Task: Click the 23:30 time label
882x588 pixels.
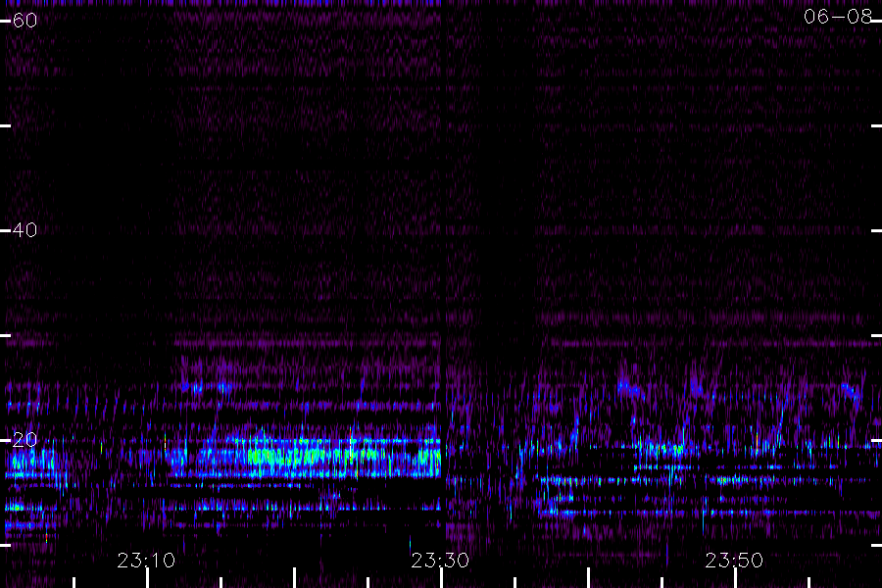Action: (440, 561)
